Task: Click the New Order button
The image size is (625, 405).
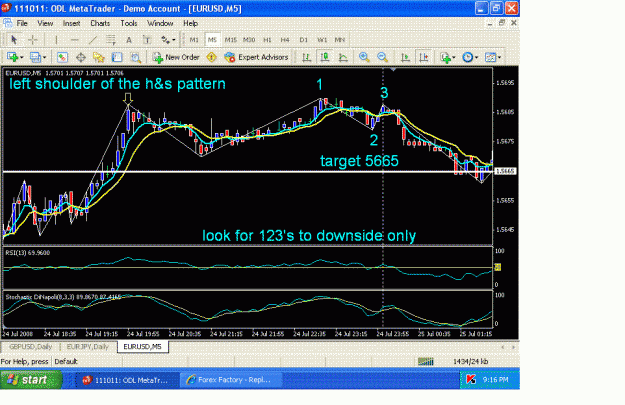Action: pos(176,57)
